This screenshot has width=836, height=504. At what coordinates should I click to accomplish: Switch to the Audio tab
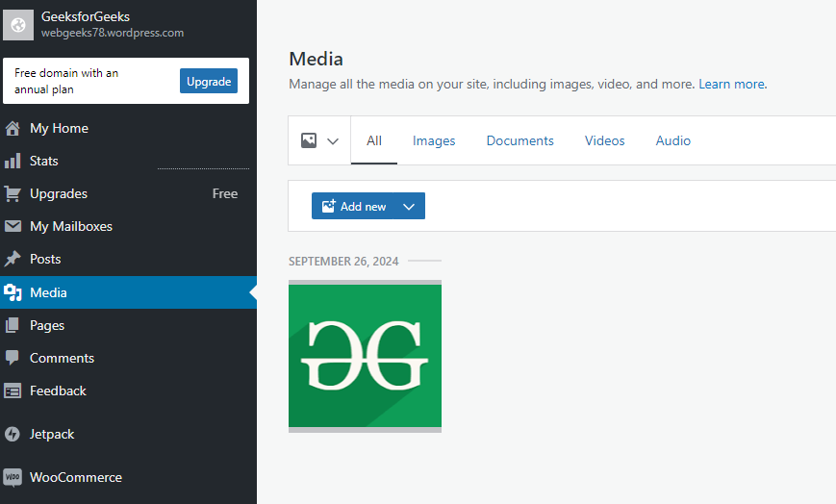pos(672,140)
